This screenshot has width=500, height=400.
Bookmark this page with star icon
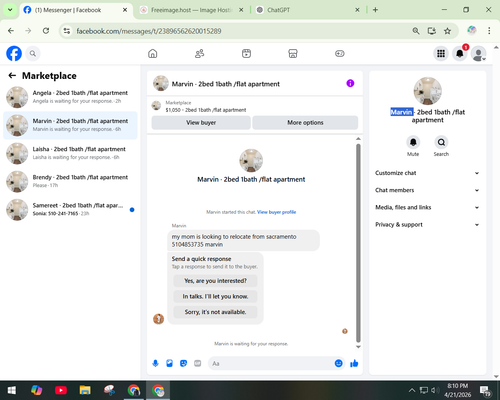447,31
